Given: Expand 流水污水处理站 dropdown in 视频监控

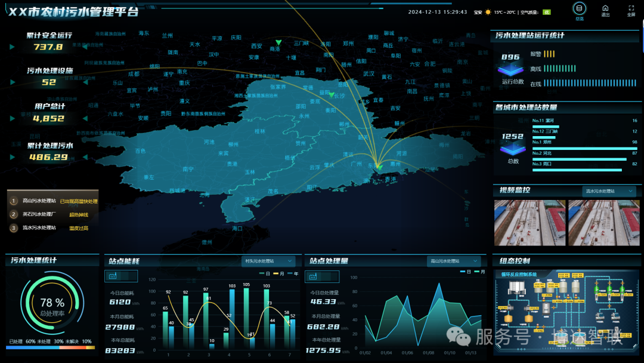Looking at the screenshot, I should click(608, 191).
